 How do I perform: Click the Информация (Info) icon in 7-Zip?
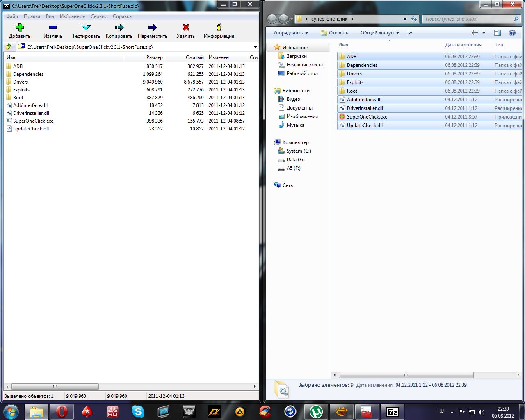pyautogui.click(x=219, y=27)
